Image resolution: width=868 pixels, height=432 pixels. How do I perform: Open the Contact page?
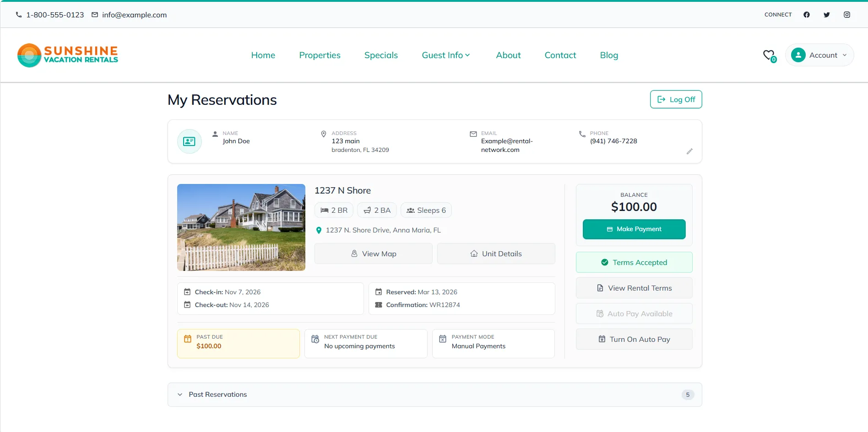click(560, 55)
